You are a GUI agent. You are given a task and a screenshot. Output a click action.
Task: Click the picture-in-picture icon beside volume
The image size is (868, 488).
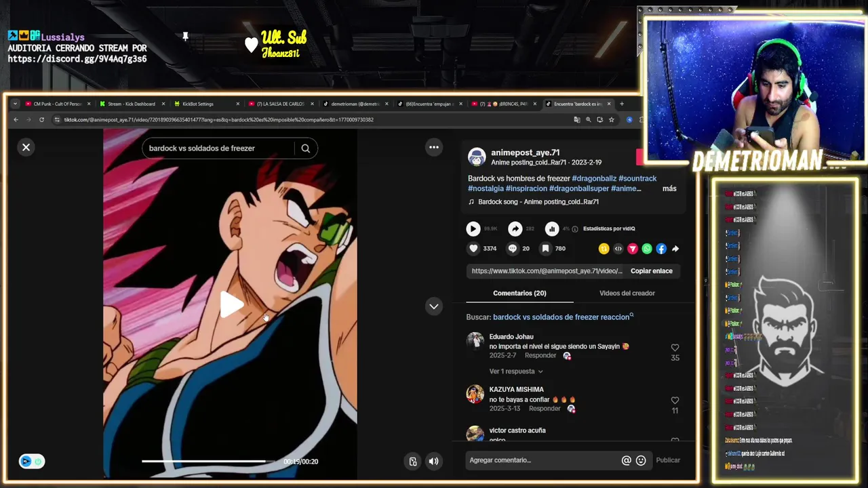pyautogui.click(x=412, y=462)
